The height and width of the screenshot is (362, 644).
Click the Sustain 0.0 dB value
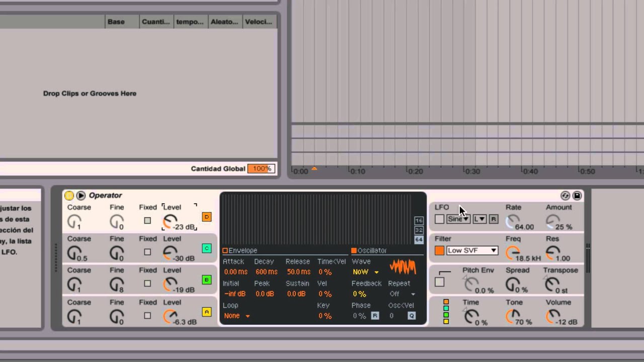pos(296,294)
